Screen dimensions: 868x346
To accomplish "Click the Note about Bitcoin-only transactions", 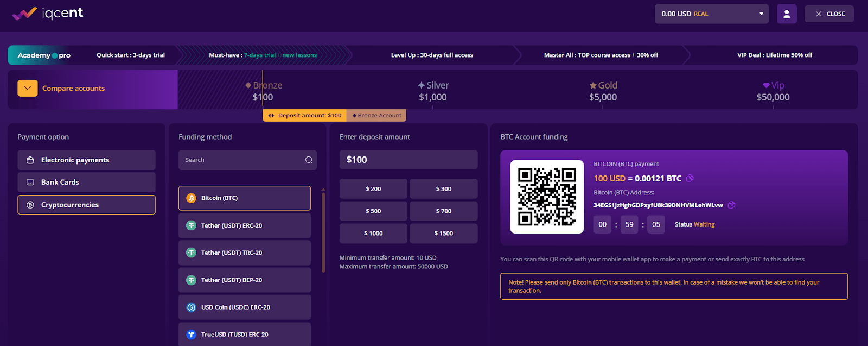I will (x=674, y=286).
